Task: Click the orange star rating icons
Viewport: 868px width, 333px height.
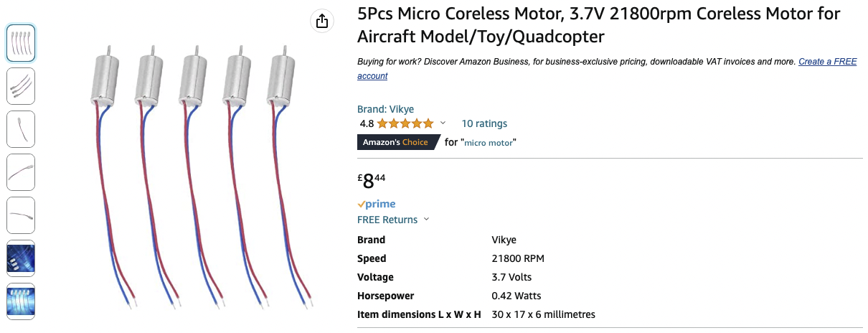Action: tap(405, 123)
